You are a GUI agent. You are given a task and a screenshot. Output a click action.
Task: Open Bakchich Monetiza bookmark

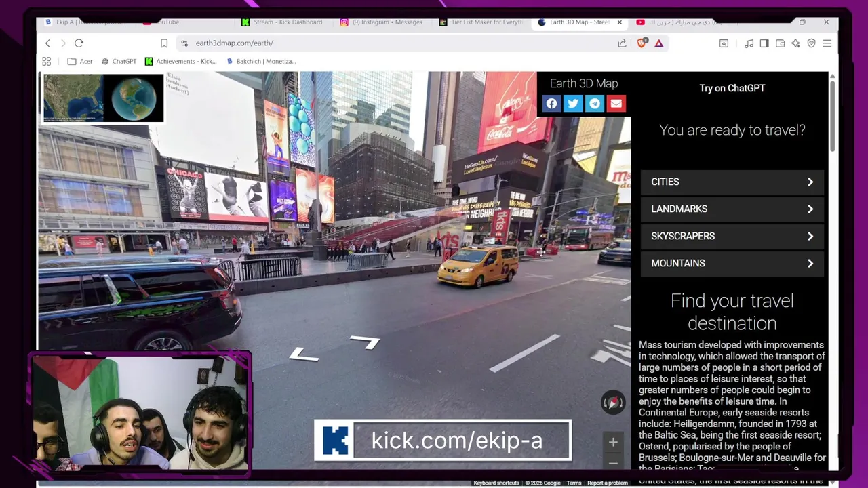[x=261, y=61]
